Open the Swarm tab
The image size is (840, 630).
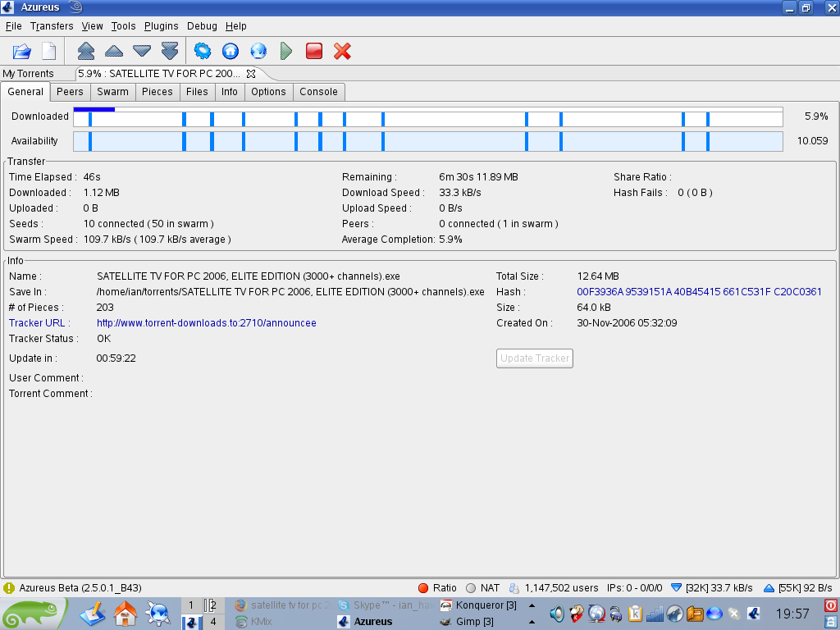pyautogui.click(x=113, y=92)
